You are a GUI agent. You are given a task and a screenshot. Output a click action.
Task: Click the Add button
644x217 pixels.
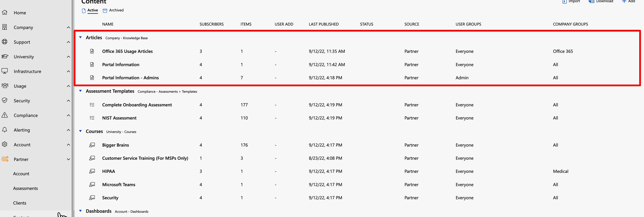[x=628, y=1]
